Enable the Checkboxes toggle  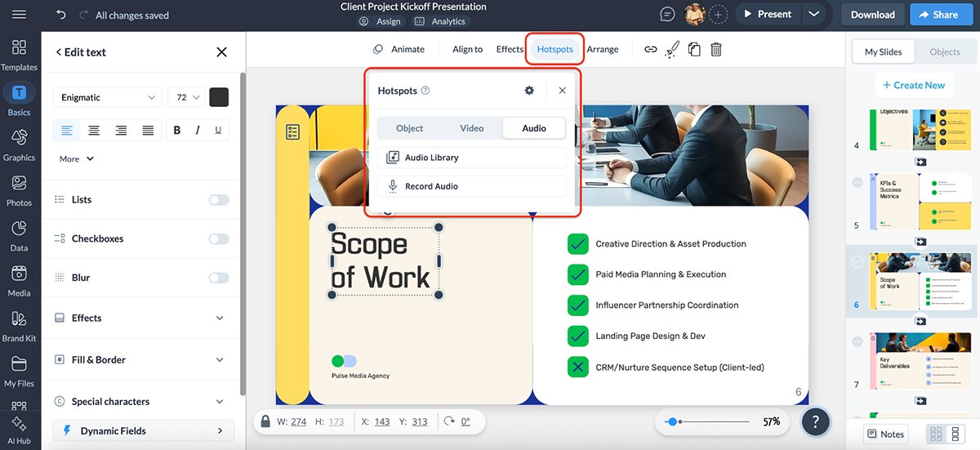pyautogui.click(x=218, y=239)
